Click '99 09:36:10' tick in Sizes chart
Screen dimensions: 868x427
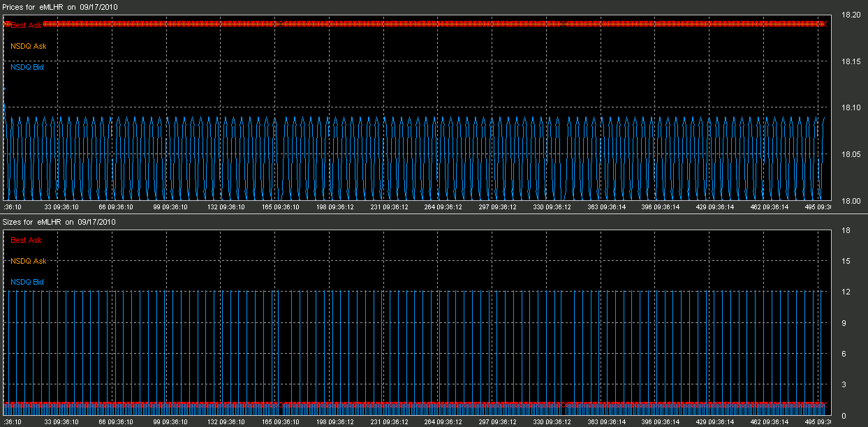[x=170, y=422]
